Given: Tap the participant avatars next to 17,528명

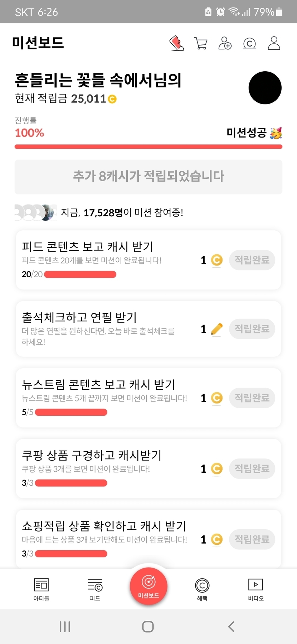Looking at the screenshot, I should tap(35, 212).
